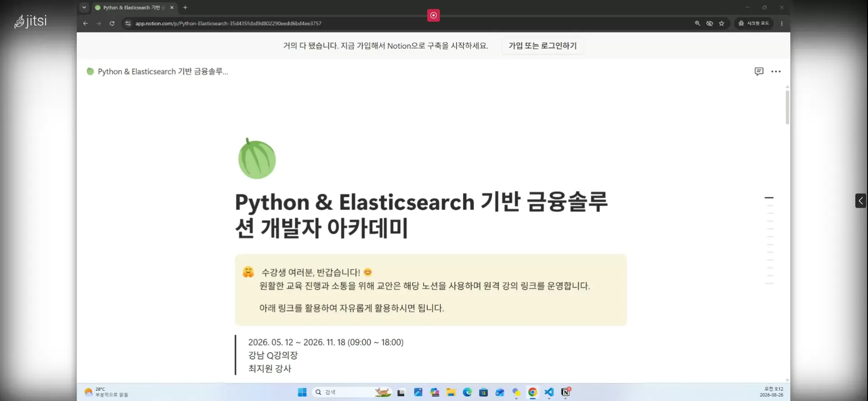Image resolution: width=868 pixels, height=401 pixels.
Task: Click the date text '2026. 05. 12 ~ 2026. 11. 18'
Action: click(296, 342)
